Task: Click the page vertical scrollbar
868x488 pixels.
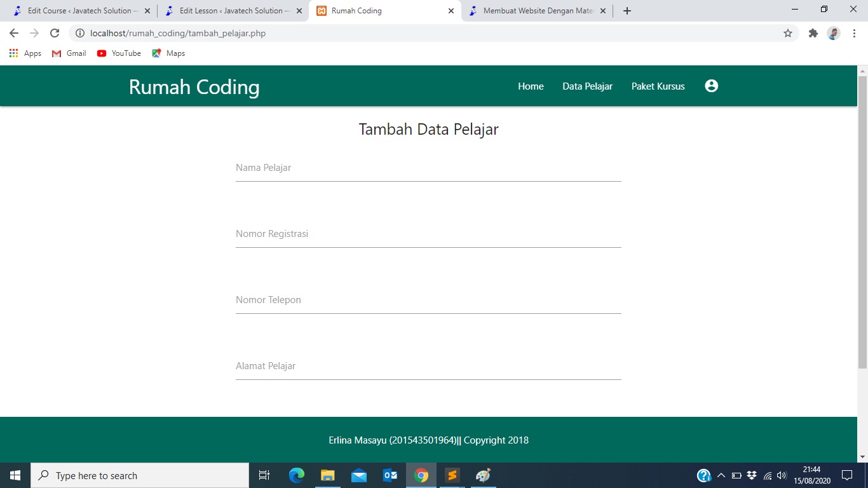Action: [x=862, y=222]
